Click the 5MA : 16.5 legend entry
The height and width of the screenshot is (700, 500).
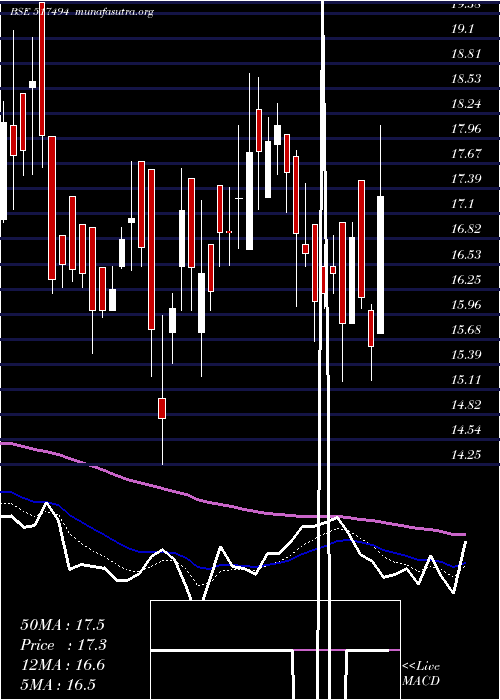point(58,685)
